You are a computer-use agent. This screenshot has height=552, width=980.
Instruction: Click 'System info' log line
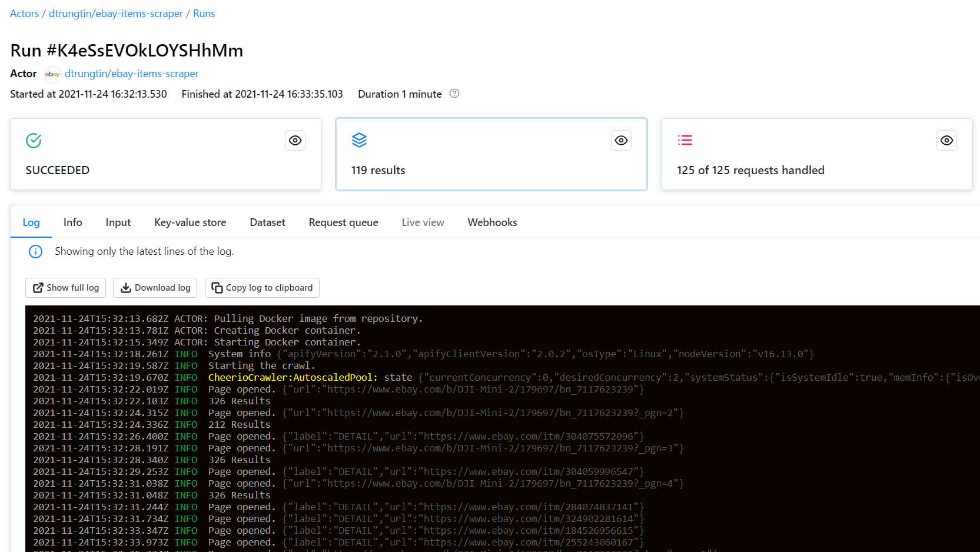240,354
